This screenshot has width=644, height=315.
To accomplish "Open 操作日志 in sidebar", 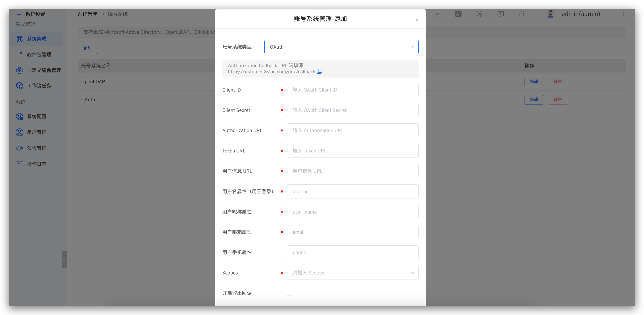I will [37, 164].
